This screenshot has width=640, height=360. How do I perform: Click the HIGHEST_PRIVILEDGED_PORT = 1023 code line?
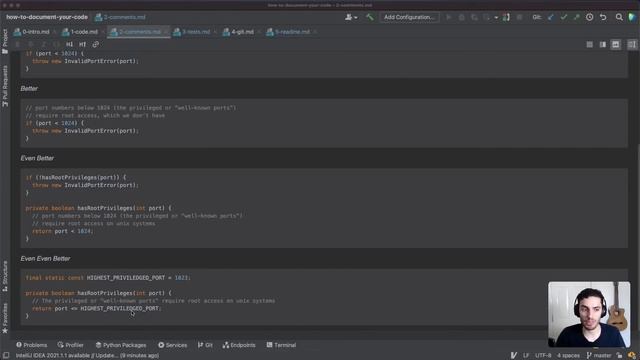pyautogui.click(x=108, y=278)
